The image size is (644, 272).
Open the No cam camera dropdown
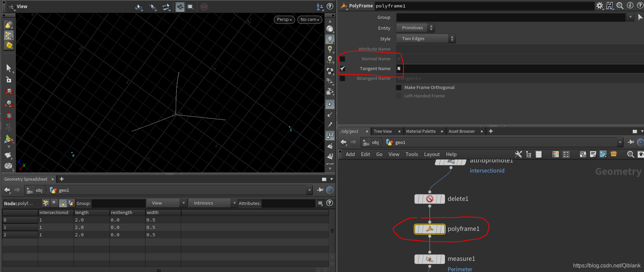310,20
